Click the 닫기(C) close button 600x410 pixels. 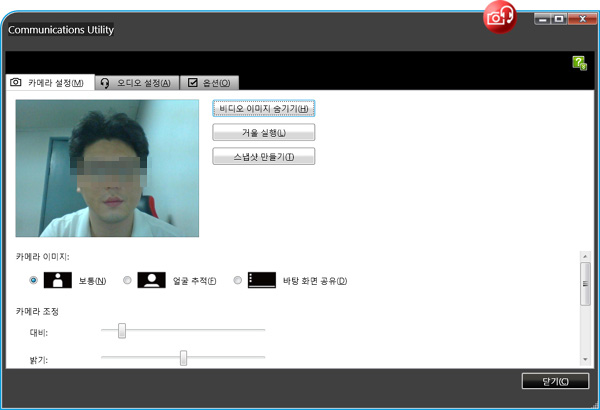(555, 381)
